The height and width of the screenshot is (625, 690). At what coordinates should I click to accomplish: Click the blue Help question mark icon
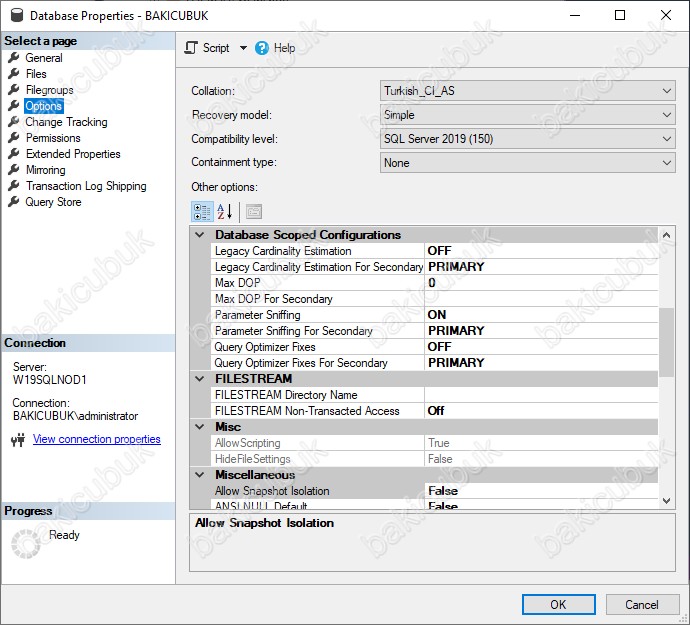pos(261,48)
